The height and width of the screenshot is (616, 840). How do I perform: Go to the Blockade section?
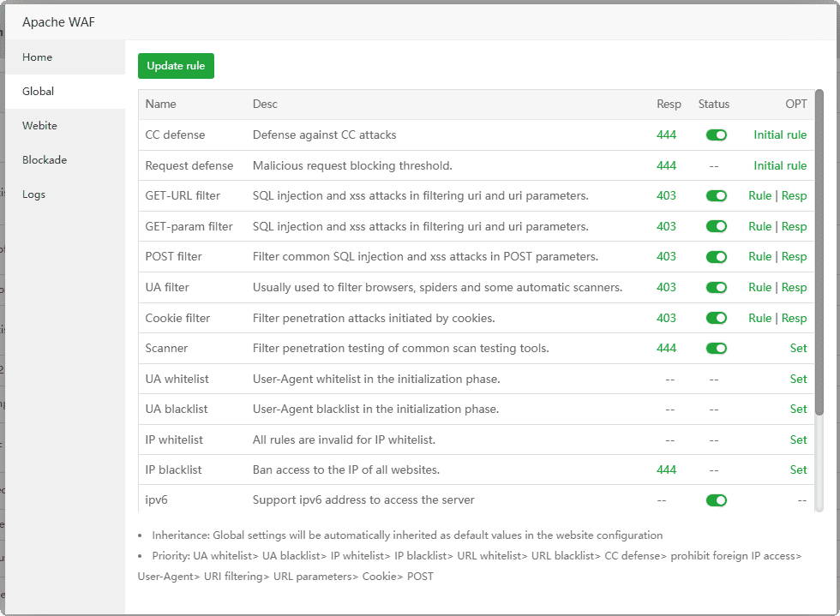[x=45, y=160]
